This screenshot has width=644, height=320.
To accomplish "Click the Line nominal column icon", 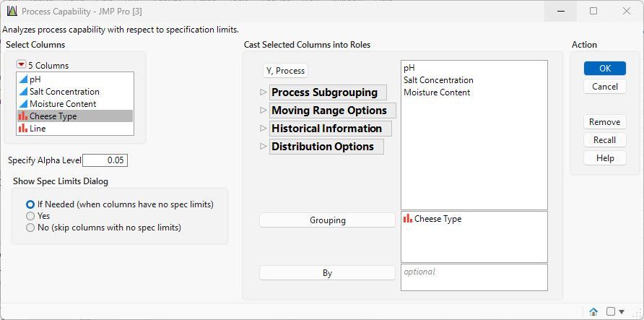I will click(x=23, y=129).
